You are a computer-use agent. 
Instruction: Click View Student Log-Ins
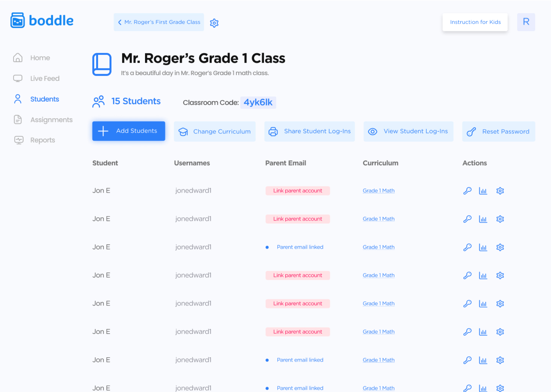[x=408, y=132]
